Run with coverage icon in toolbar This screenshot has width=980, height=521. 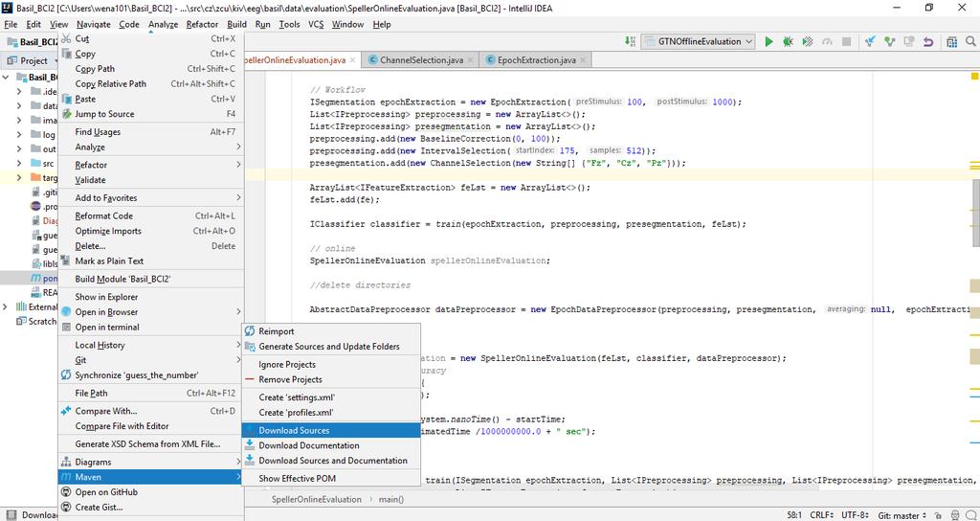[808, 42]
